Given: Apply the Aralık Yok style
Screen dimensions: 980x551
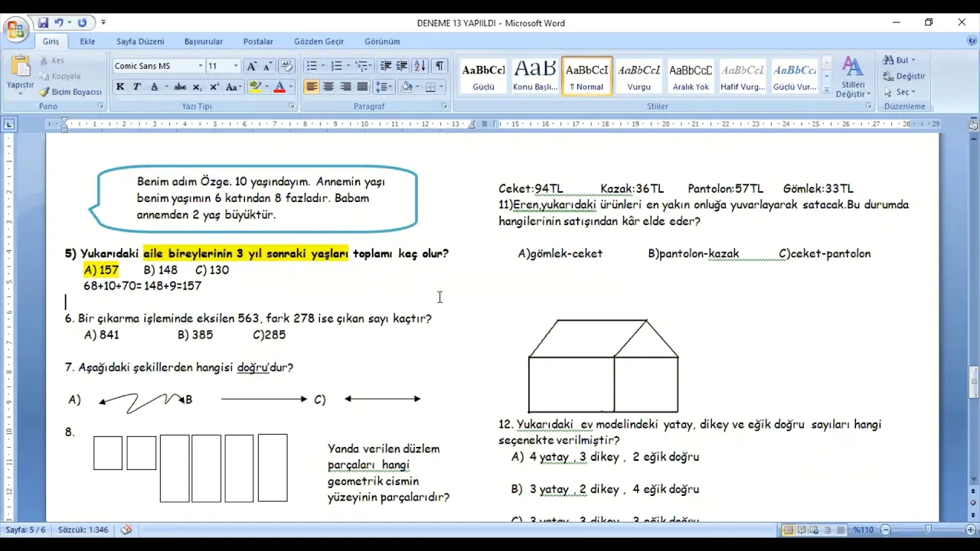Looking at the screenshot, I should (691, 76).
